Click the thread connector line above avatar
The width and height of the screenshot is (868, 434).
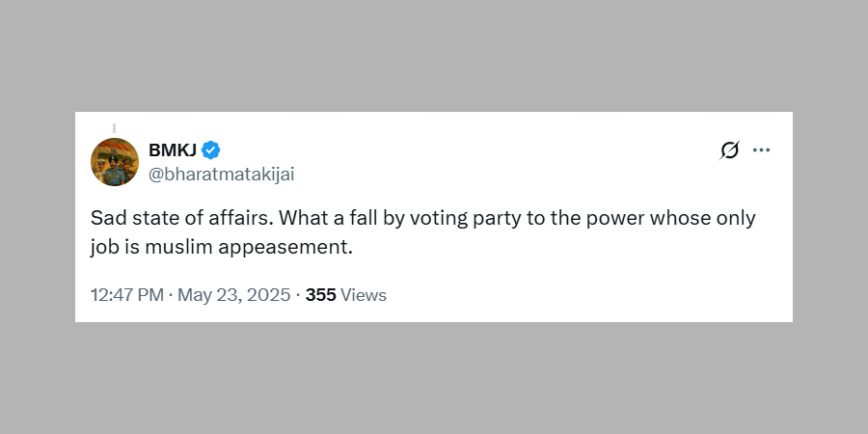click(115, 127)
